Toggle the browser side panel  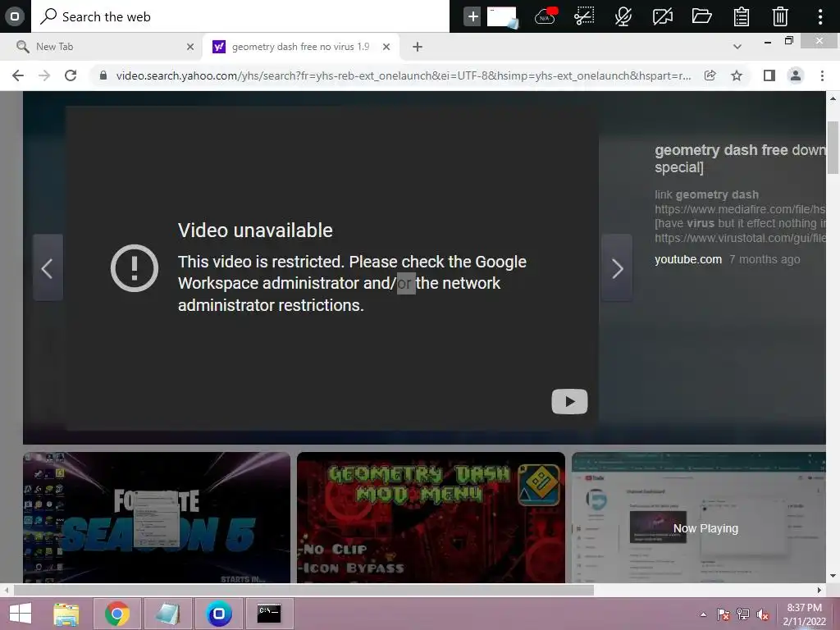[769, 75]
